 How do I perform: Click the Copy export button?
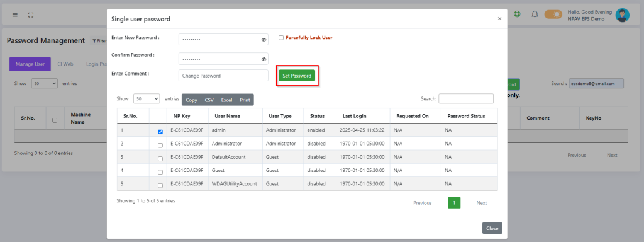pos(191,100)
